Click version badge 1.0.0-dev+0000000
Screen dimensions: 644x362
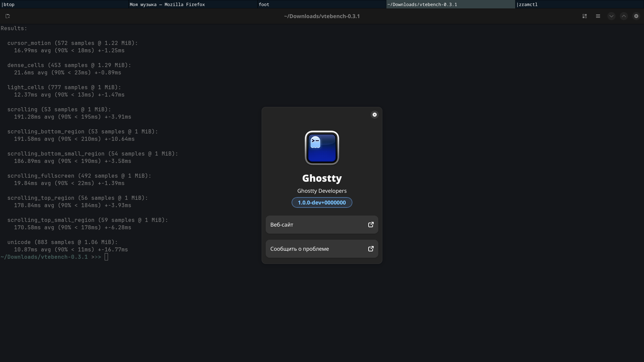point(322,202)
